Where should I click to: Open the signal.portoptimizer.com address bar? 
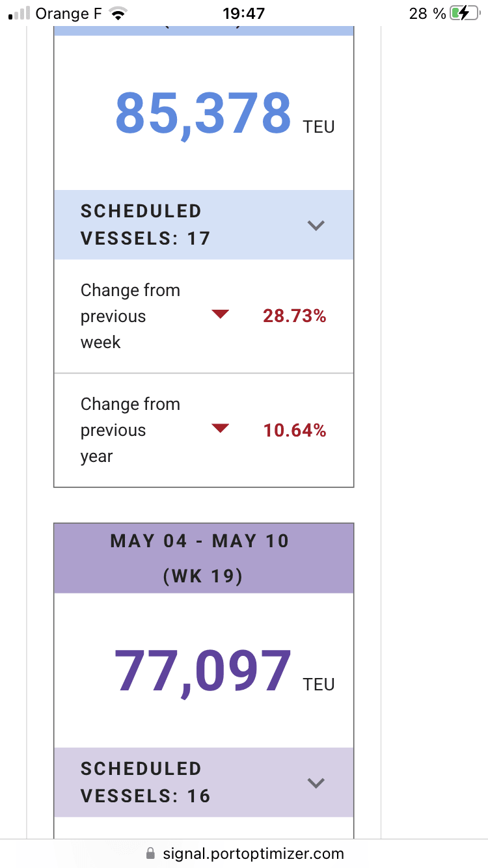tap(253, 853)
